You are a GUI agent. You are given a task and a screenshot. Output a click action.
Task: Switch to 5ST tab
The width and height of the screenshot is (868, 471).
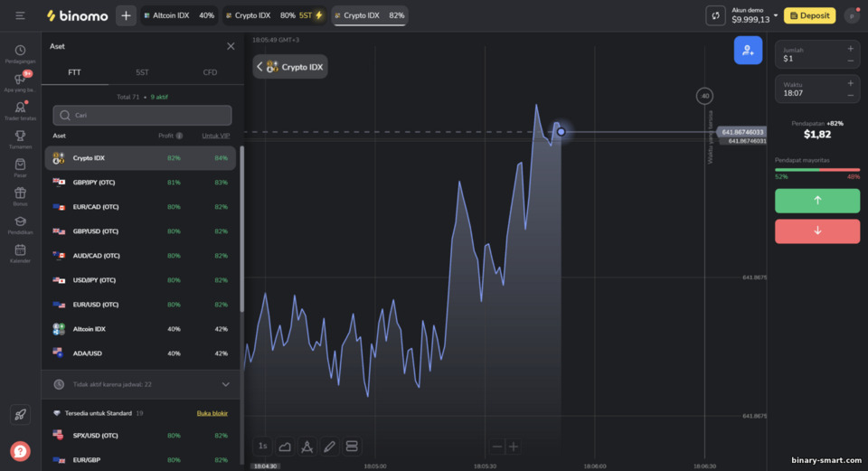tap(142, 72)
